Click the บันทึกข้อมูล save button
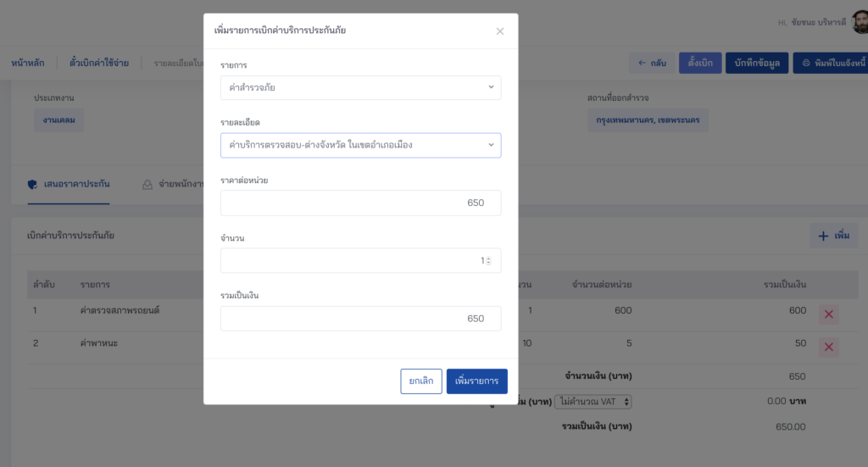The width and height of the screenshot is (868, 467). (x=757, y=63)
